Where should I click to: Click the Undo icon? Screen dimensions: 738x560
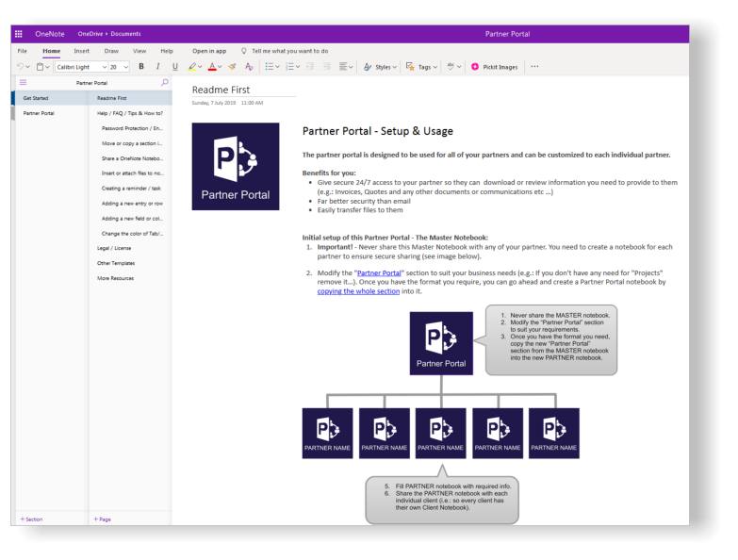click(20, 67)
